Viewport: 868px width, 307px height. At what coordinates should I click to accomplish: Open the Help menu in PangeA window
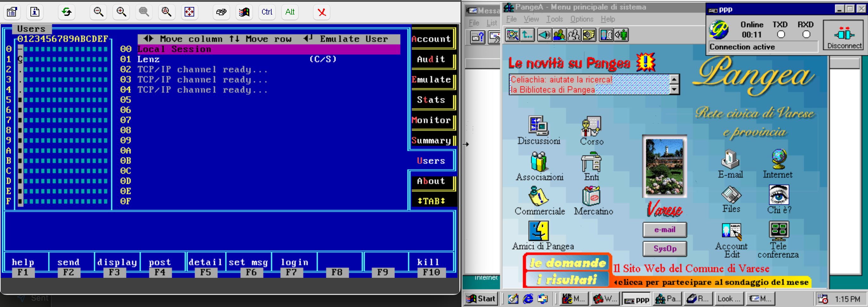(608, 19)
